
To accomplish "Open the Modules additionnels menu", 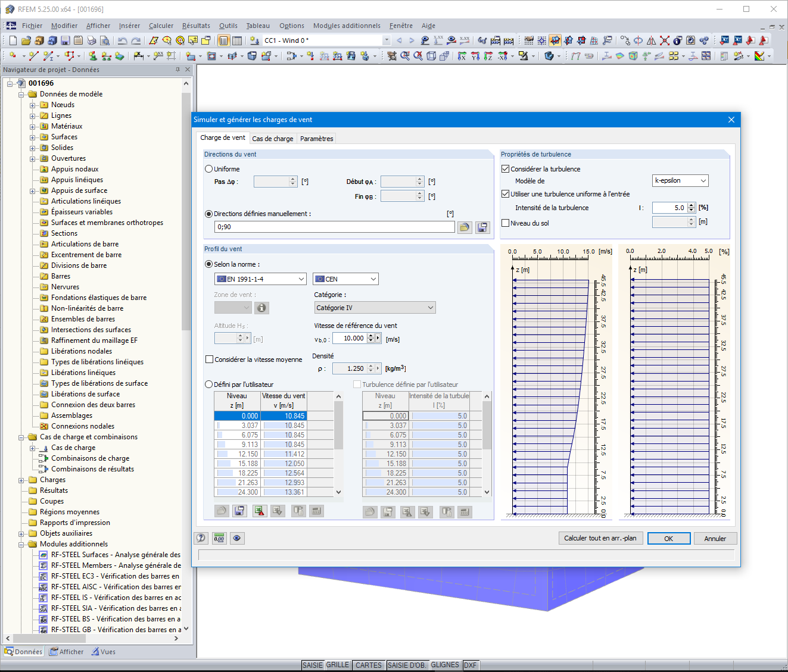I will (x=346, y=26).
